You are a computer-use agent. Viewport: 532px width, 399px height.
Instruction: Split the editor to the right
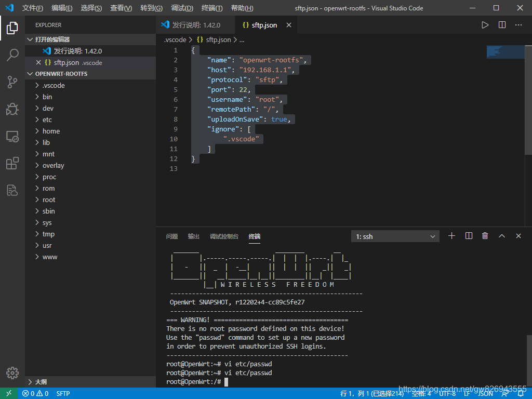(502, 25)
